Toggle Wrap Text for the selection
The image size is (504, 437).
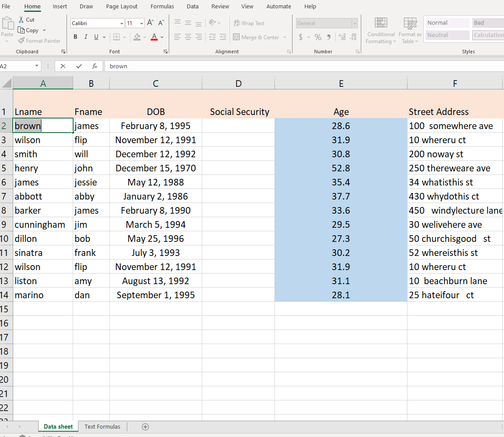click(x=250, y=23)
